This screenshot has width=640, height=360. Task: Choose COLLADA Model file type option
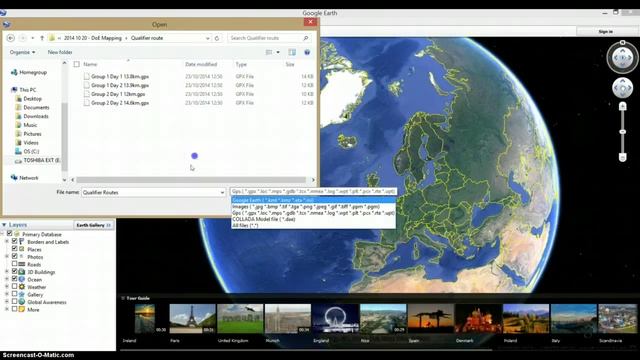coord(313,219)
